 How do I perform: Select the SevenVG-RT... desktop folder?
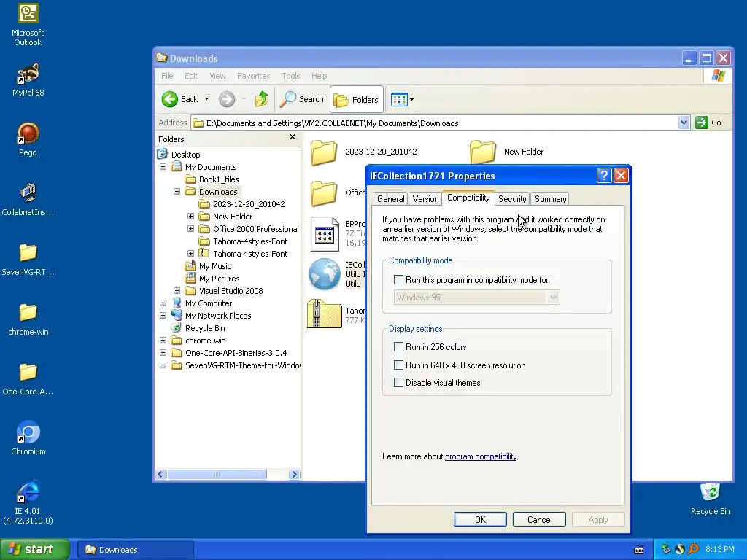[x=28, y=259]
